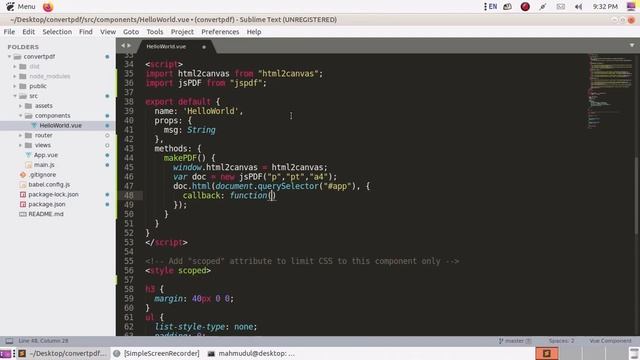The width and height of the screenshot is (640, 360).
Task: Expand the public folder
Action: (15, 86)
